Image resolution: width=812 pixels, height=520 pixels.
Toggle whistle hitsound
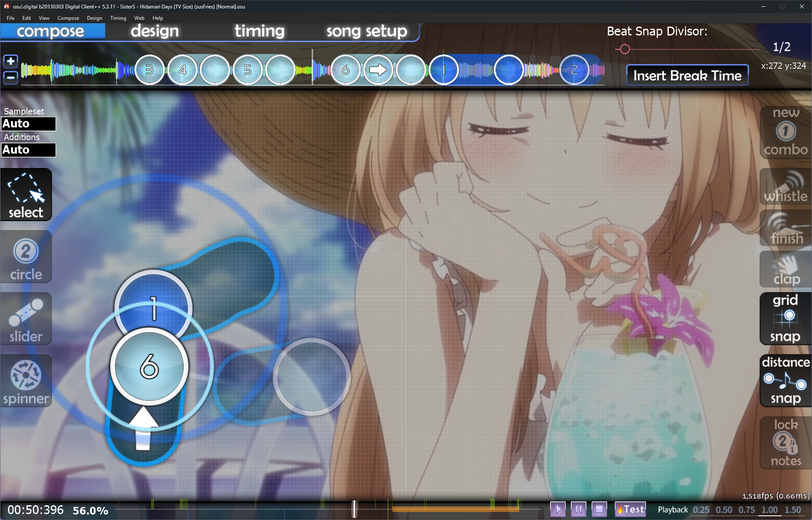(x=785, y=187)
